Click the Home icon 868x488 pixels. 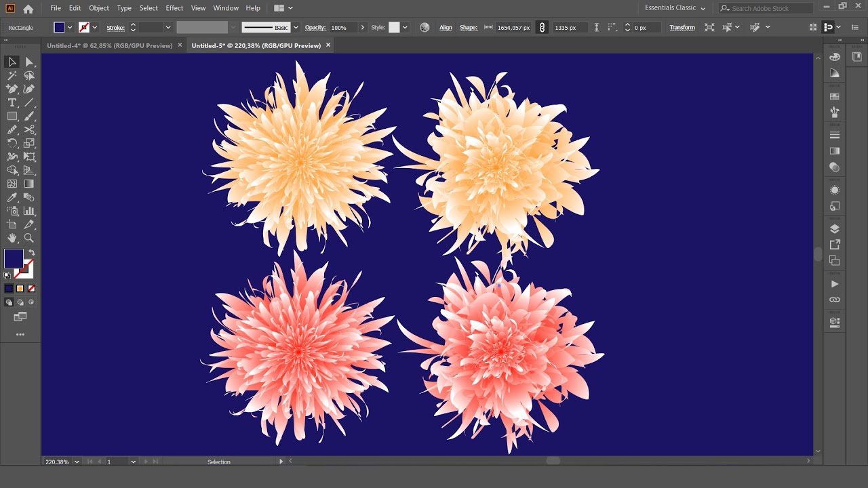tap(28, 9)
